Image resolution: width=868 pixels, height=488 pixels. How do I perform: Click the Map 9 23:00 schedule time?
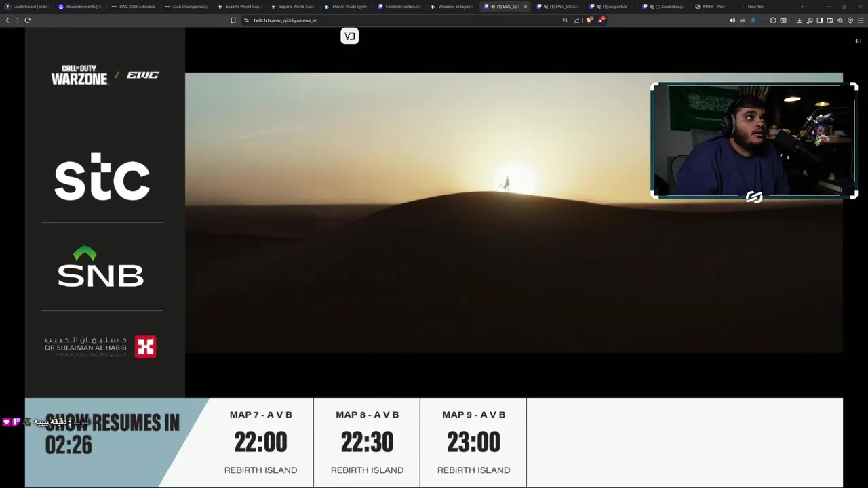(x=473, y=443)
